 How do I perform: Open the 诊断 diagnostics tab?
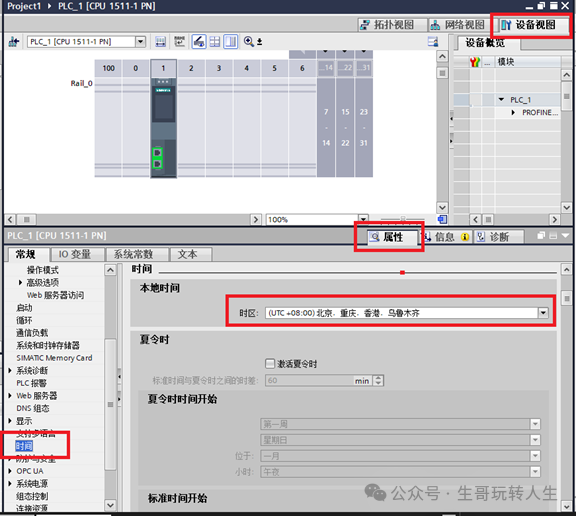click(x=499, y=237)
